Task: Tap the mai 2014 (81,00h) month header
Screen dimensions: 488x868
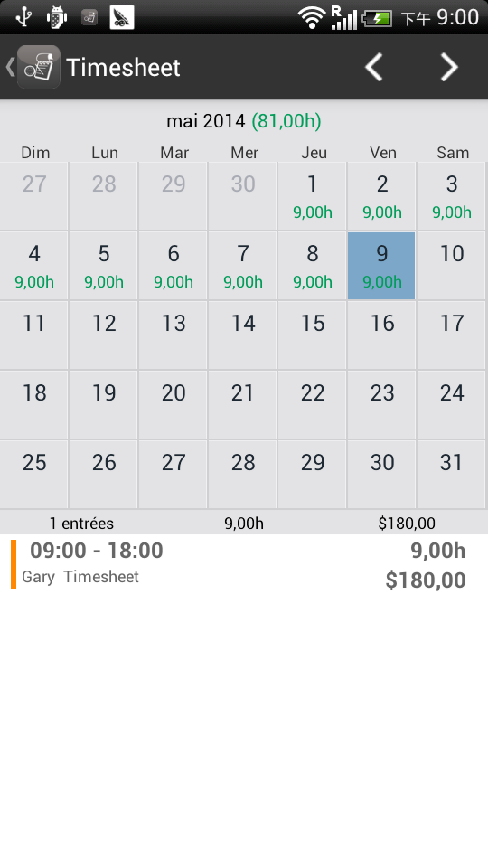Action: pyautogui.click(x=244, y=120)
